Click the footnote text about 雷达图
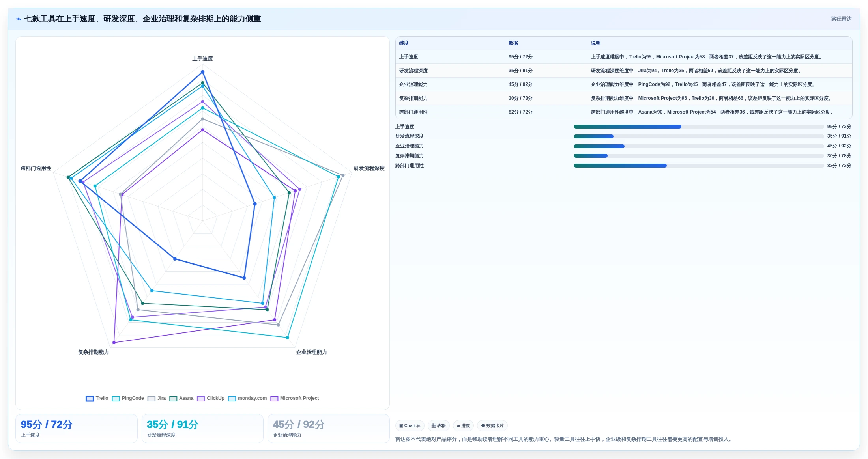This screenshot has height=459, width=868. [564, 439]
